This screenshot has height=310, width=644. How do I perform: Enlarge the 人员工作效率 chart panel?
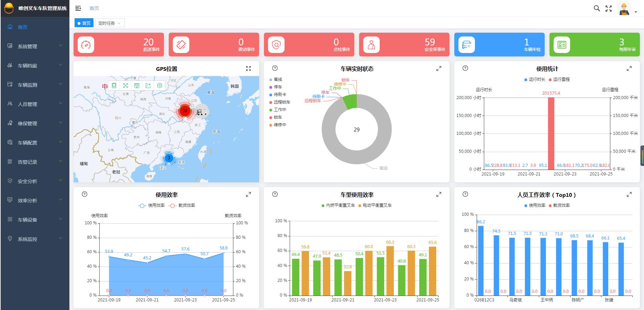point(629,194)
